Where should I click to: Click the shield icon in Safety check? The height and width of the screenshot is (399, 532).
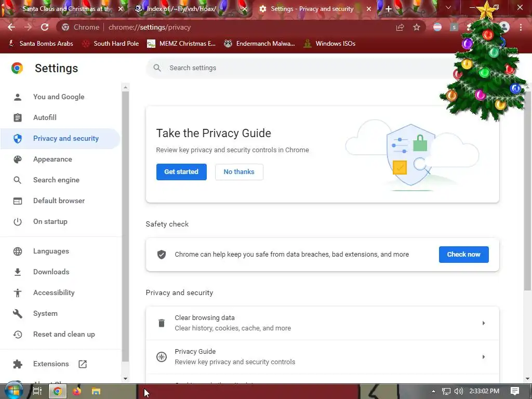162,255
